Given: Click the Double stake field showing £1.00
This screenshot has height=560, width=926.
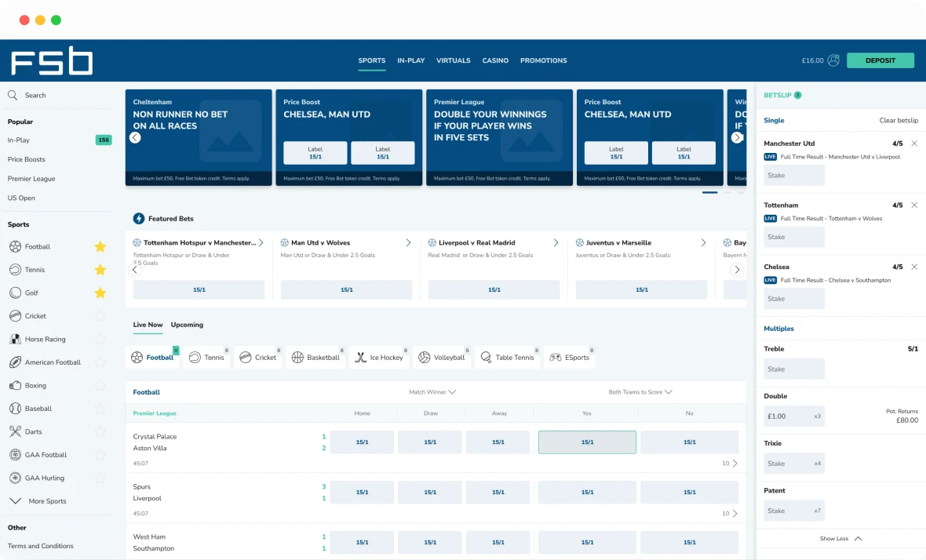Looking at the screenshot, I should [793, 416].
